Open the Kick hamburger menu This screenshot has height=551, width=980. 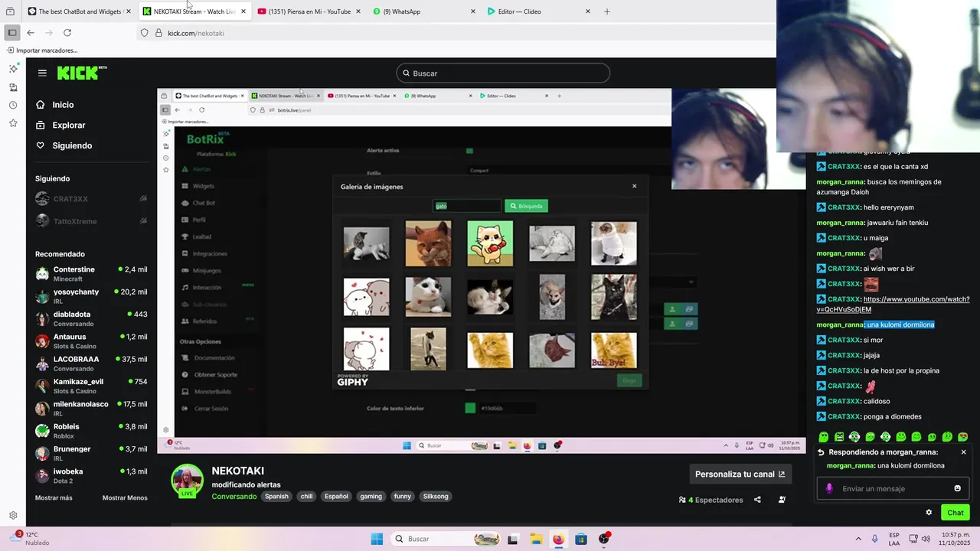click(42, 73)
